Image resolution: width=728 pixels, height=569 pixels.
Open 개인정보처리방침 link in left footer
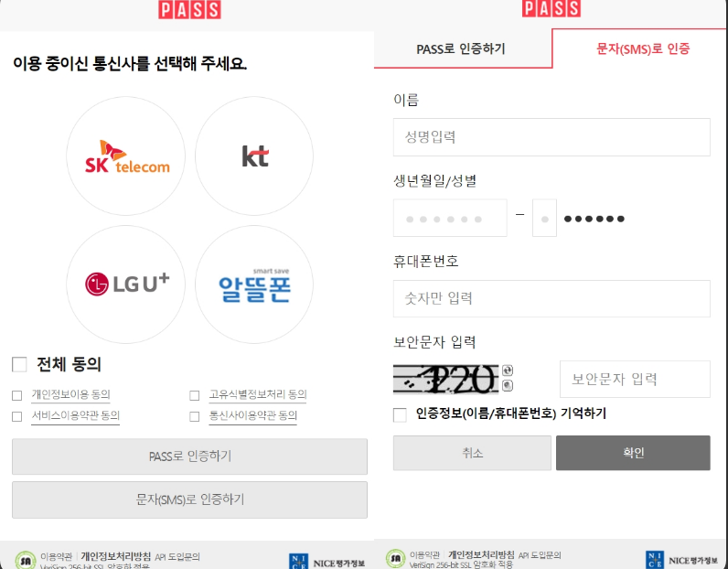click(x=115, y=556)
